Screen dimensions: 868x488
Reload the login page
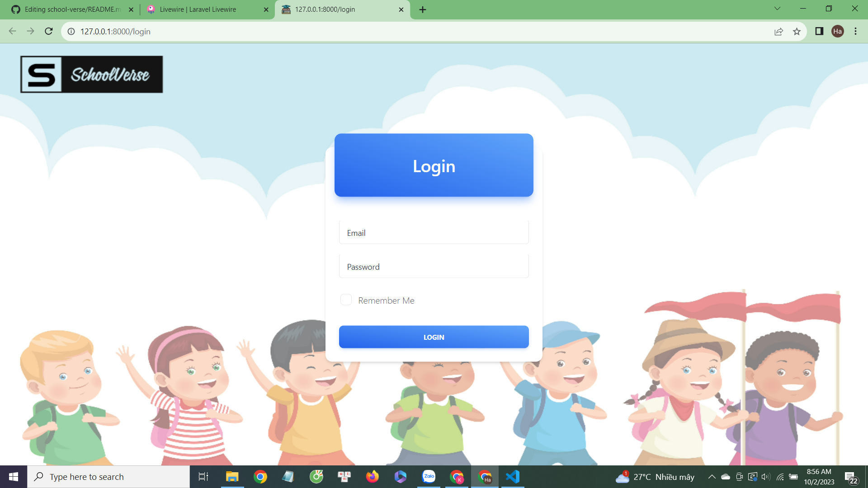coord(49,31)
